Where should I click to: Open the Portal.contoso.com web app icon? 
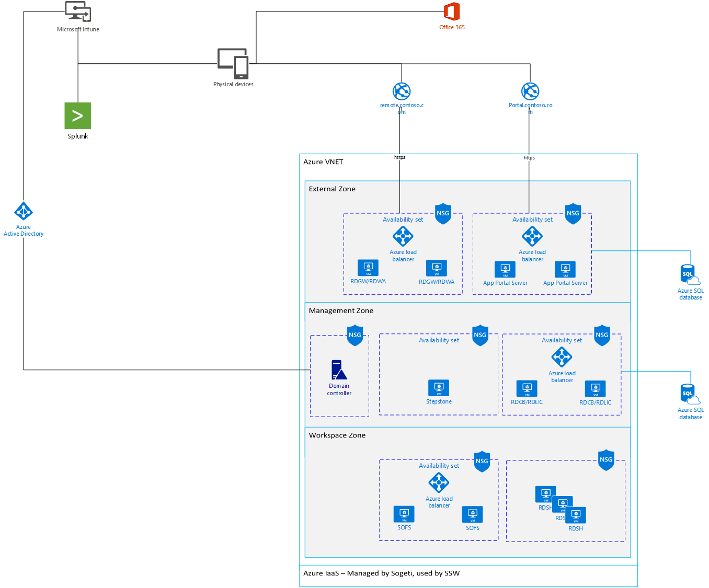[530, 91]
